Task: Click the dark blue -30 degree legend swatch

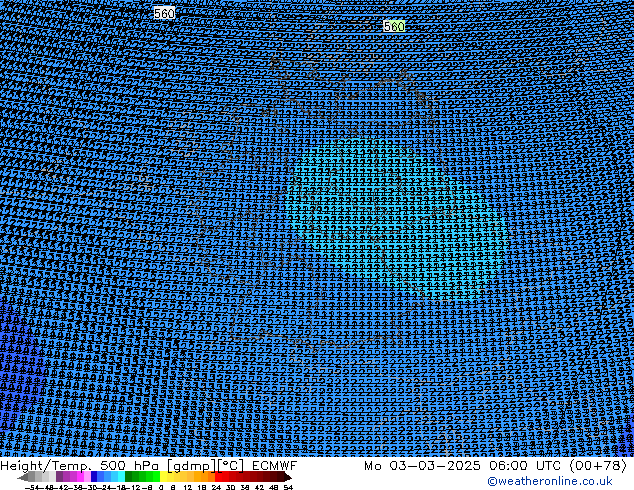Action: pos(94,476)
